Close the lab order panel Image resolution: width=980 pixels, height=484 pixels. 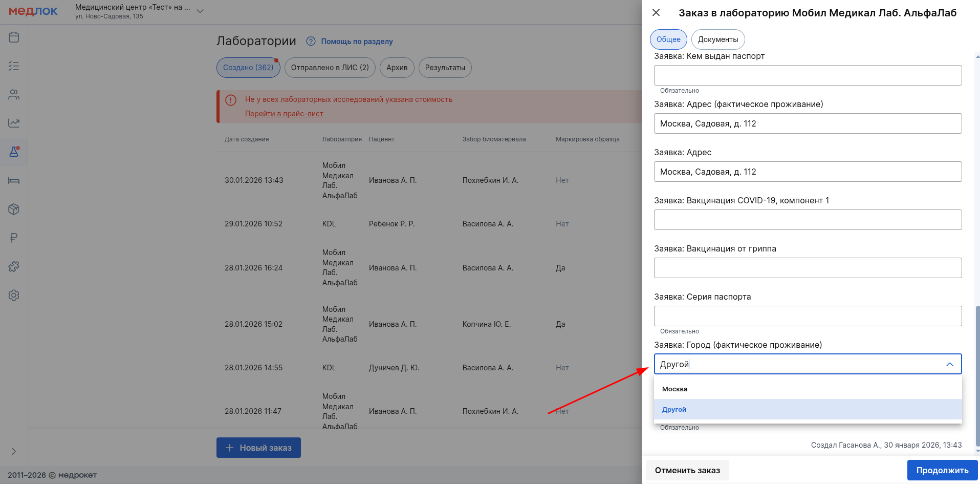click(656, 13)
